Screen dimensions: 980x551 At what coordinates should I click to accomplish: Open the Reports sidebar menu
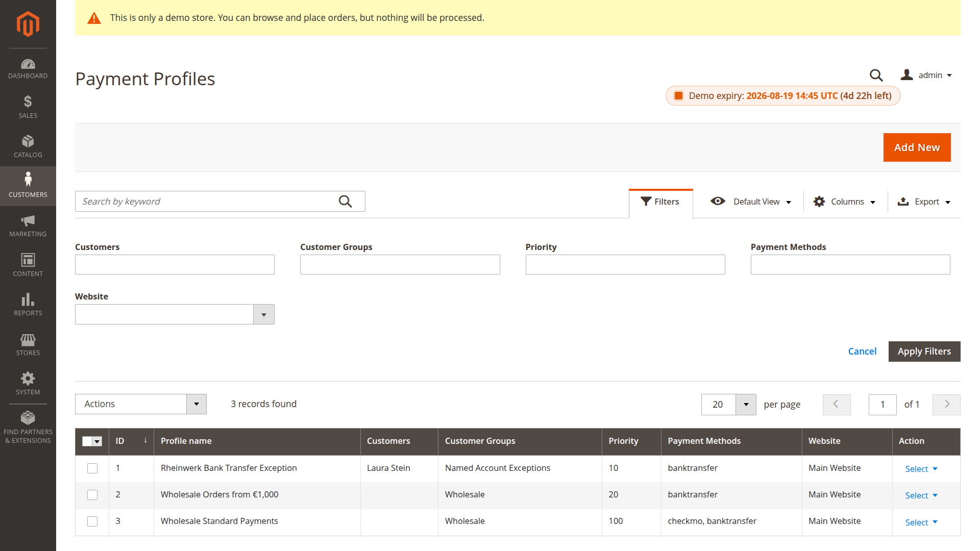28,305
